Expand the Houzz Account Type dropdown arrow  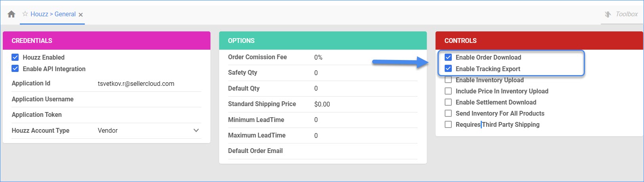point(196,130)
